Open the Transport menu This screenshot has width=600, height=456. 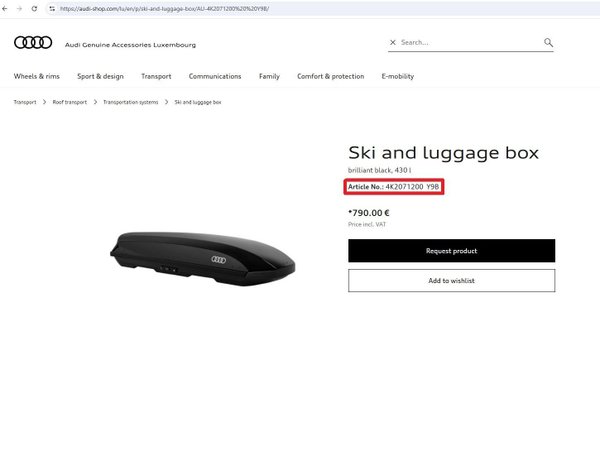pos(156,76)
